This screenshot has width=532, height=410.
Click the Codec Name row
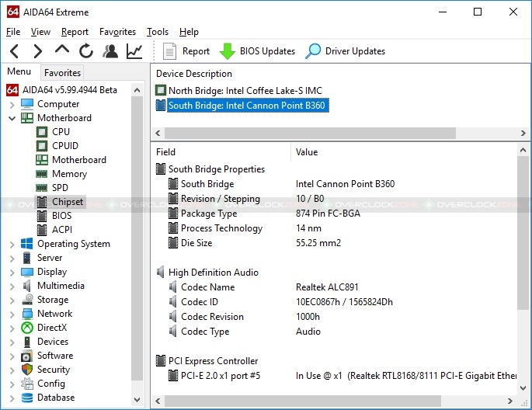(x=334, y=287)
